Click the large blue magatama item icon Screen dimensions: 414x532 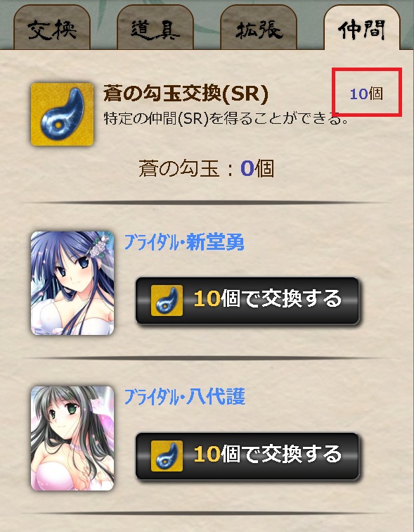pos(63,114)
